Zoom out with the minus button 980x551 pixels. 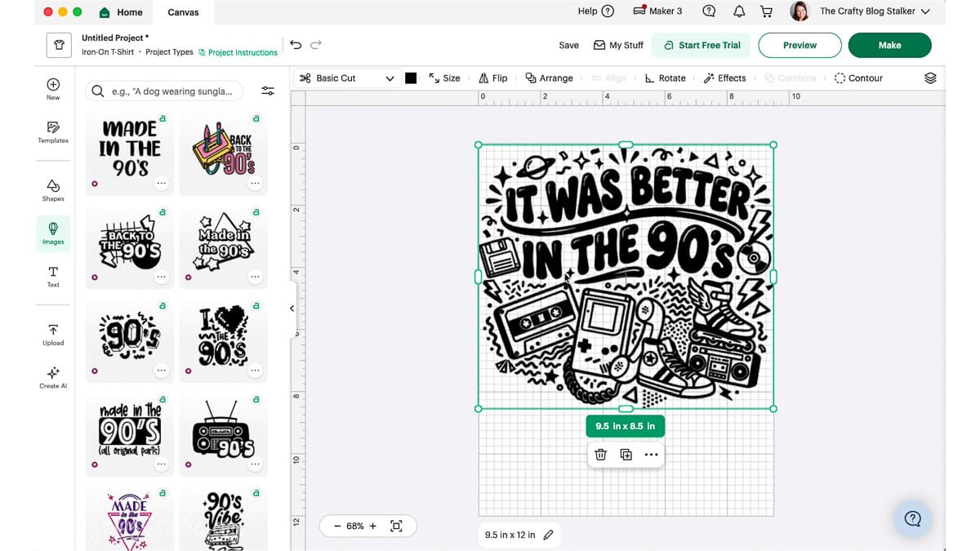pyautogui.click(x=337, y=527)
